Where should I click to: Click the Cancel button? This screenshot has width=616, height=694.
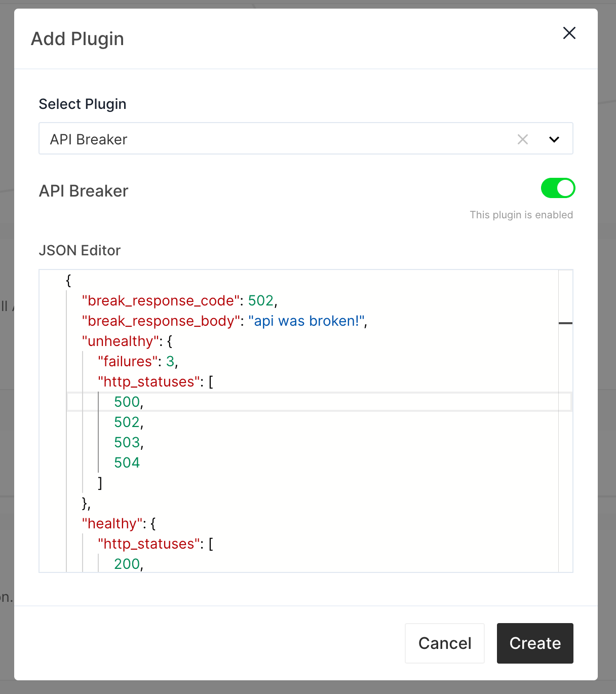click(444, 643)
